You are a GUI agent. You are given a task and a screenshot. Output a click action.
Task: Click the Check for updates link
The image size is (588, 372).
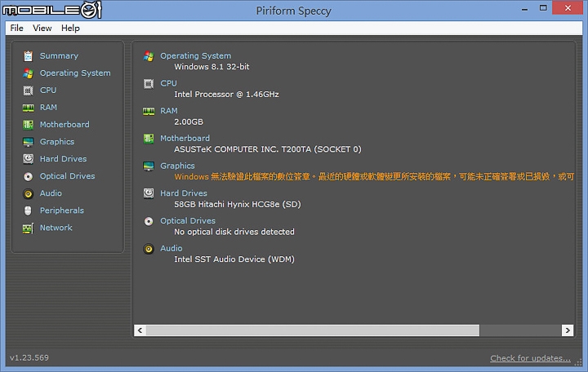(530, 358)
